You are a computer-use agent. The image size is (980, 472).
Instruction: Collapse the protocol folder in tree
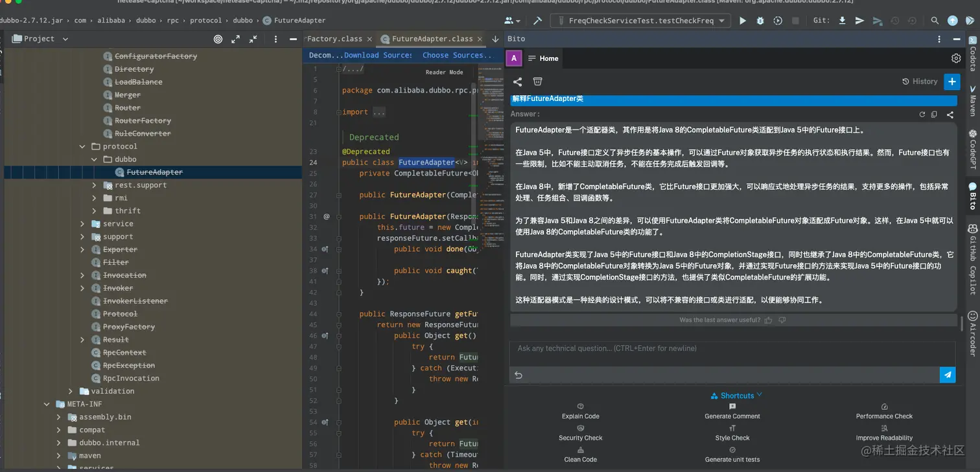point(82,146)
